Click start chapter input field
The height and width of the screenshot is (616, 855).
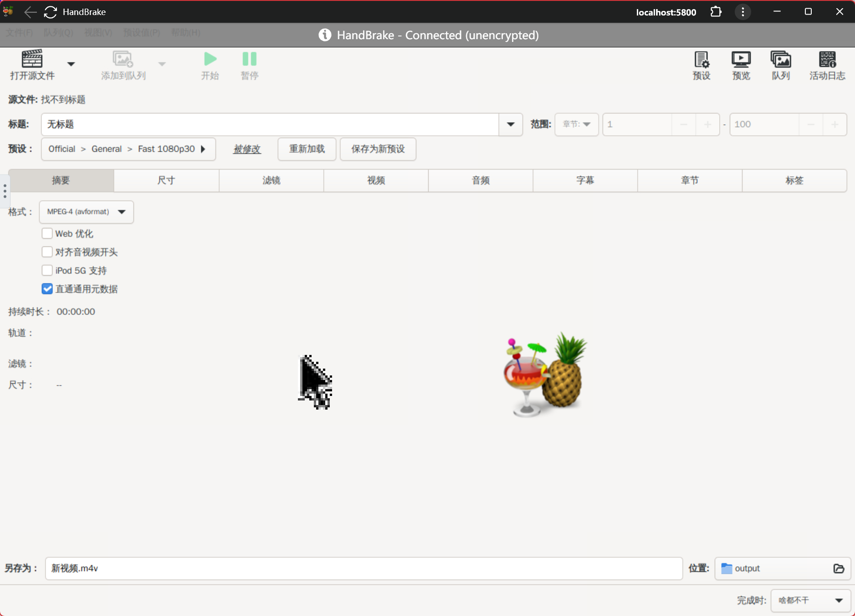pos(637,124)
